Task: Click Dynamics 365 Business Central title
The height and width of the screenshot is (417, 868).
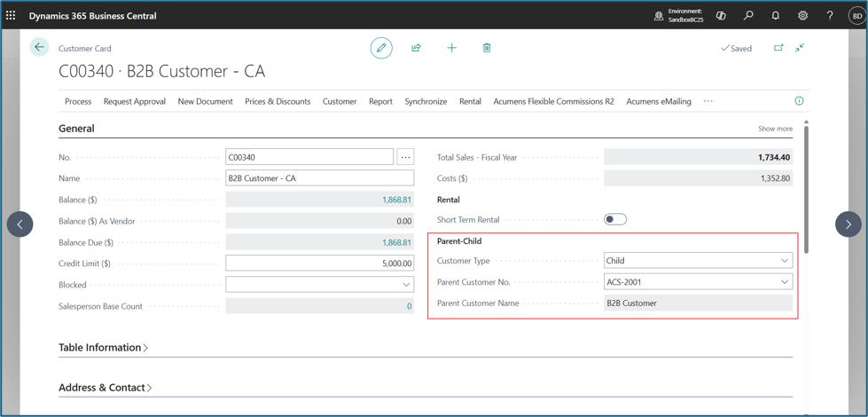Action: click(x=92, y=16)
